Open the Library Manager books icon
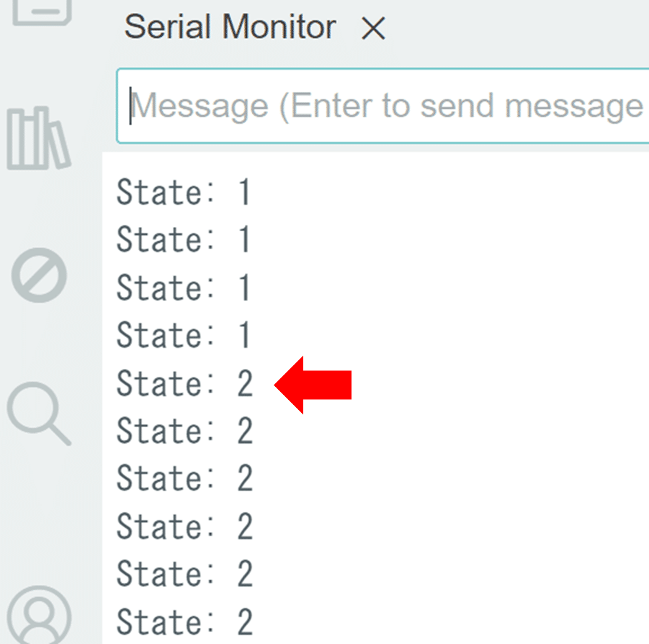Image resolution: width=649 pixels, height=644 pixels. (40, 138)
